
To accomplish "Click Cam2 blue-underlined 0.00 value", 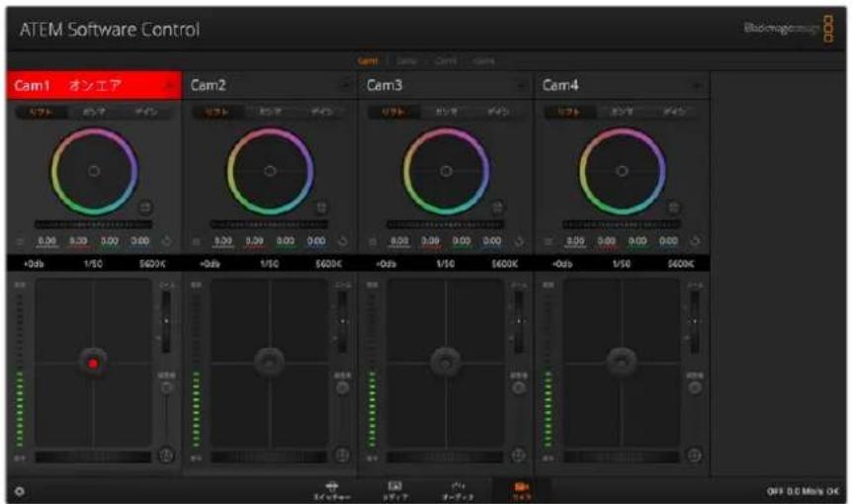I will pos(316,240).
